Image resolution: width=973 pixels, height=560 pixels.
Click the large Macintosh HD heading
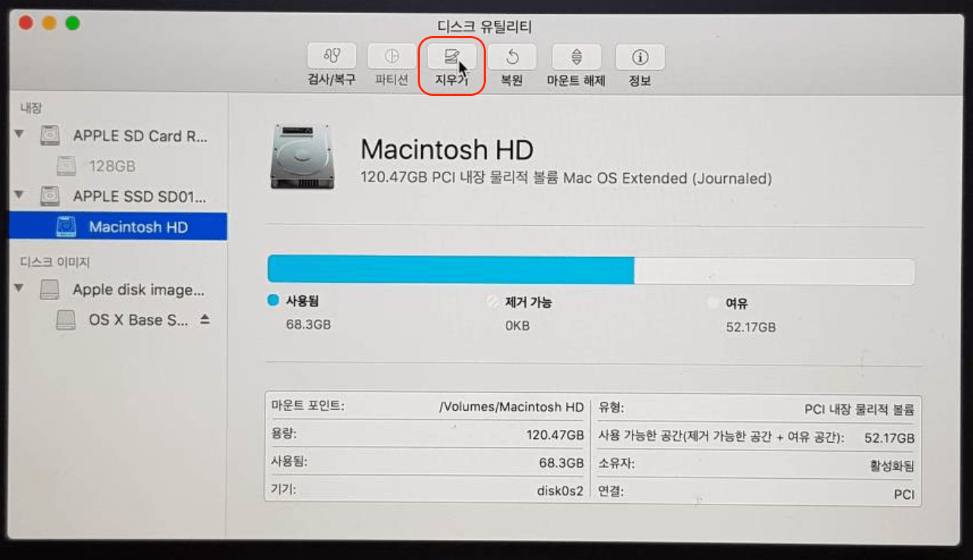pos(447,149)
